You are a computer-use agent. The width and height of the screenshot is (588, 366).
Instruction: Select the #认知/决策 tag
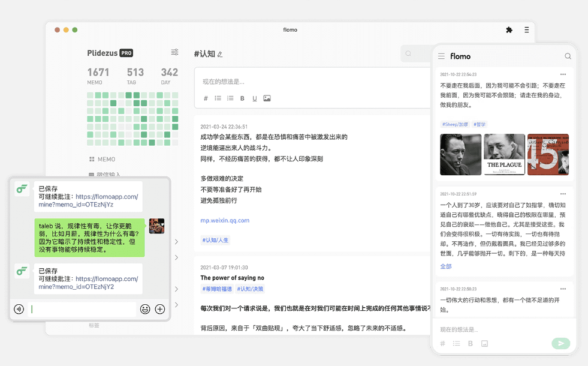[x=250, y=289]
